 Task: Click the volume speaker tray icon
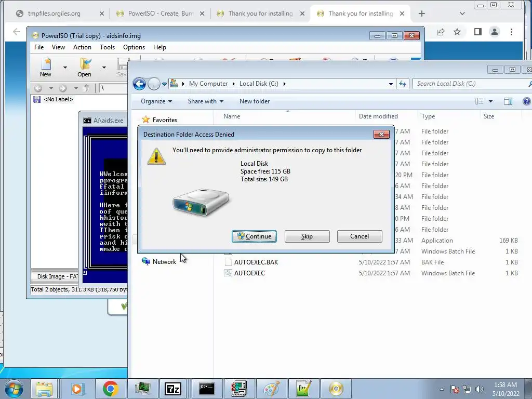(479, 389)
